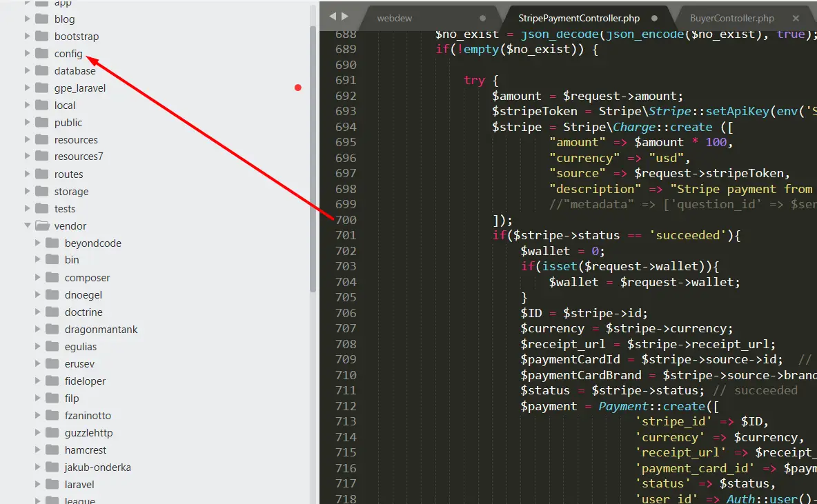Click the routes folder icon
The image size is (817, 504).
pyautogui.click(x=41, y=173)
